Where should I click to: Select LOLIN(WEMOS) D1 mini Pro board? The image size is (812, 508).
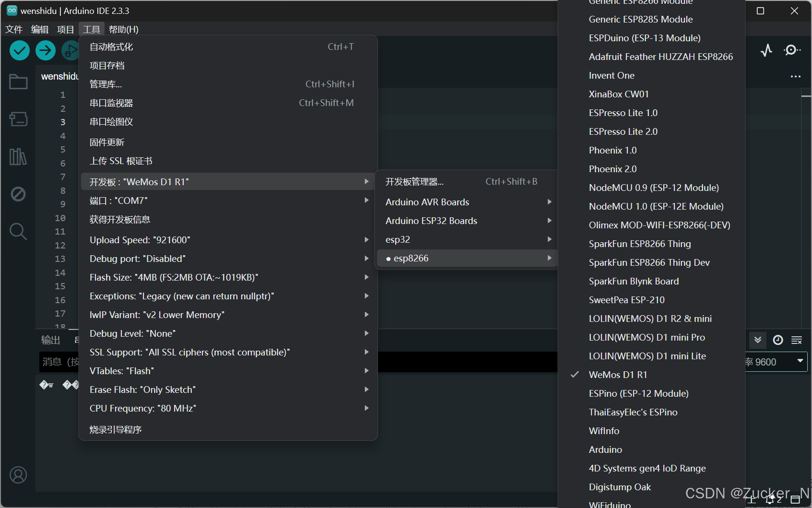point(651,337)
